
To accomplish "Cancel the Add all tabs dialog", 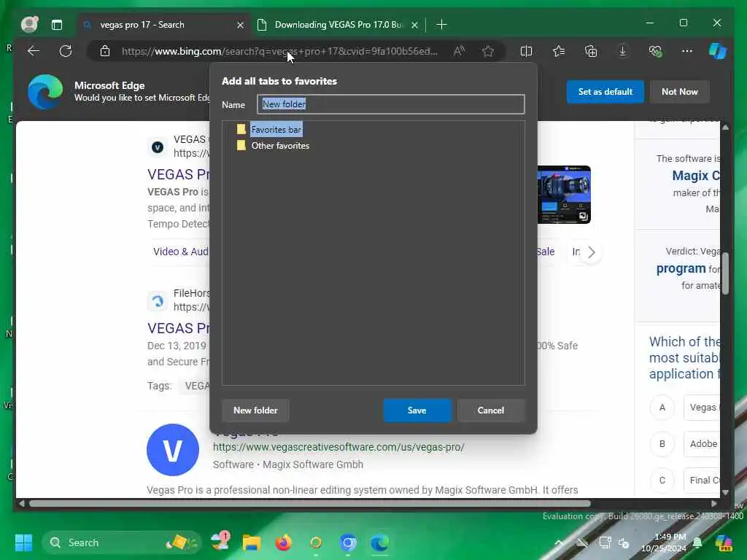I will (491, 410).
